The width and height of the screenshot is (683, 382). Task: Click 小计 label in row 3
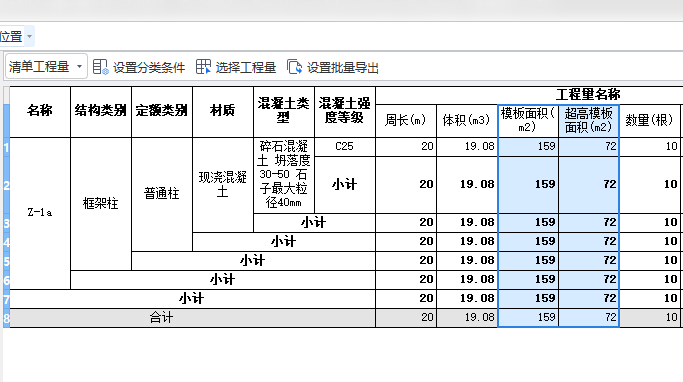314,223
